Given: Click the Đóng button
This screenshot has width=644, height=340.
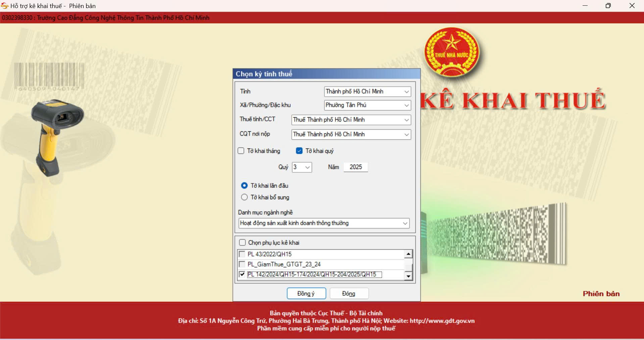Looking at the screenshot, I should (x=349, y=294).
